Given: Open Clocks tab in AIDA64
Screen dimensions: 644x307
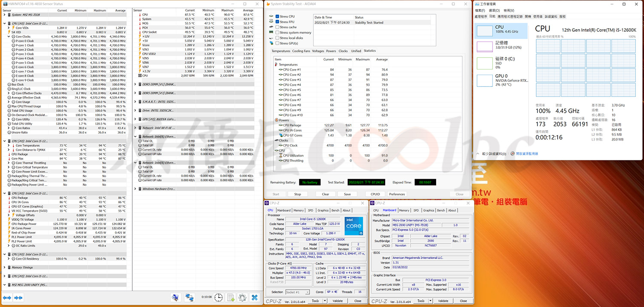Looking at the screenshot, I should [x=343, y=51].
